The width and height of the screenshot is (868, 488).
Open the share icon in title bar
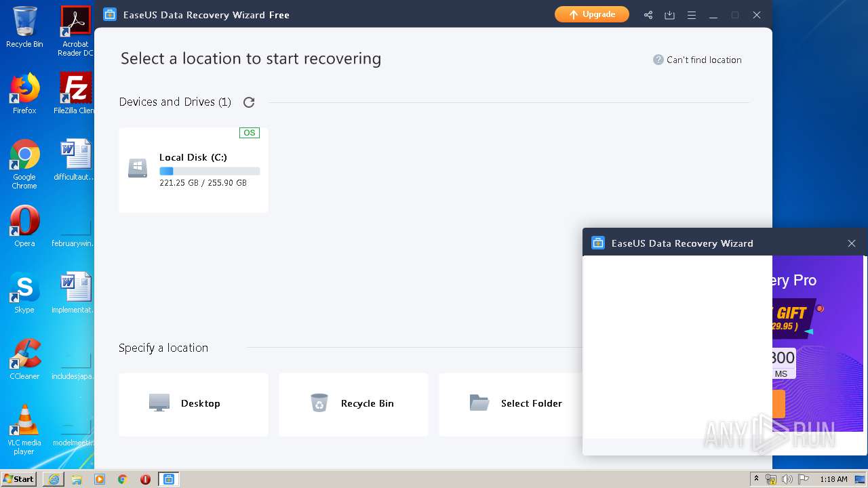(x=648, y=15)
